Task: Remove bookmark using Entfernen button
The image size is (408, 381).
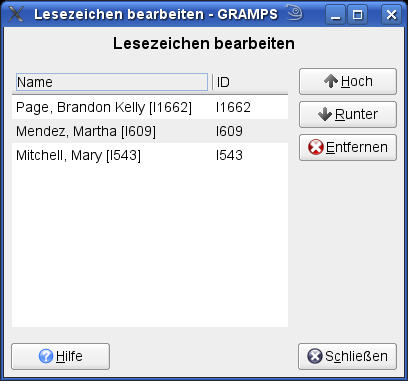Action: (x=348, y=148)
